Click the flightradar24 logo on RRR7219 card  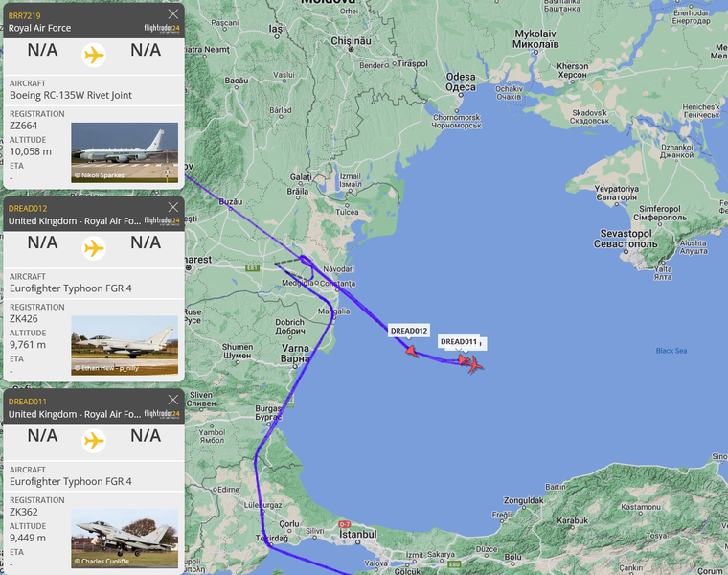[162, 29]
